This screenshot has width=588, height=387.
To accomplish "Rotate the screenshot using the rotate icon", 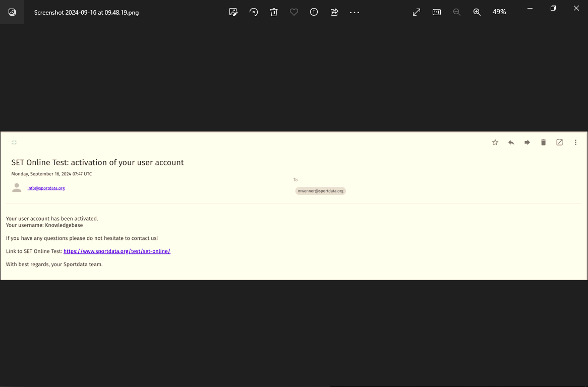I will tap(254, 12).
